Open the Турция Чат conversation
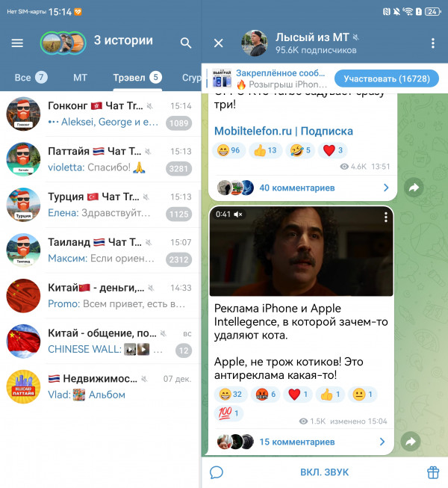448x488 pixels. coord(100,205)
